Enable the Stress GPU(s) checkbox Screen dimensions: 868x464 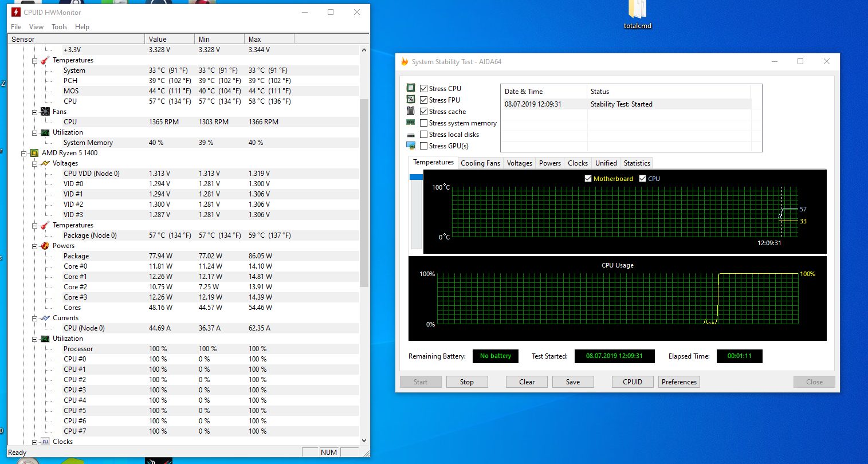(x=424, y=146)
